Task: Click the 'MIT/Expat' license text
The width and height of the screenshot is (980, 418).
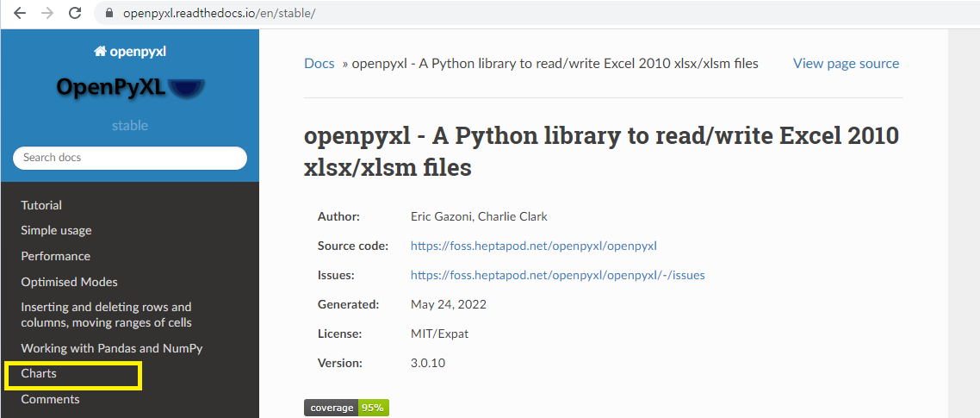Action: pos(439,334)
